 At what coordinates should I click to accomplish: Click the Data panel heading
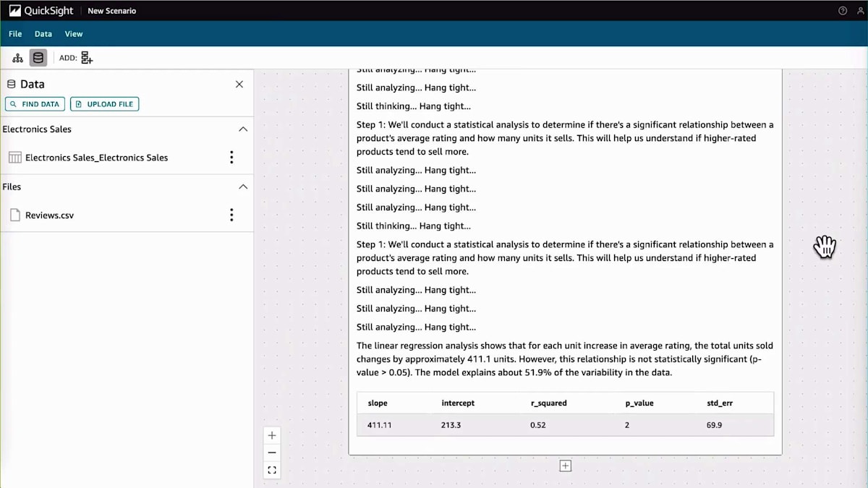[x=32, y=85]
